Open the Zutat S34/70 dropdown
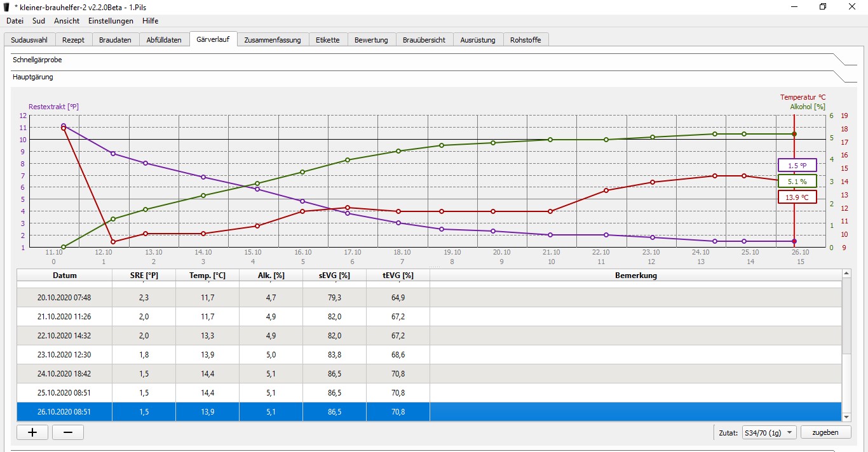Image resolution: width=868 pixels, height=452 pixels. [769, 432]
